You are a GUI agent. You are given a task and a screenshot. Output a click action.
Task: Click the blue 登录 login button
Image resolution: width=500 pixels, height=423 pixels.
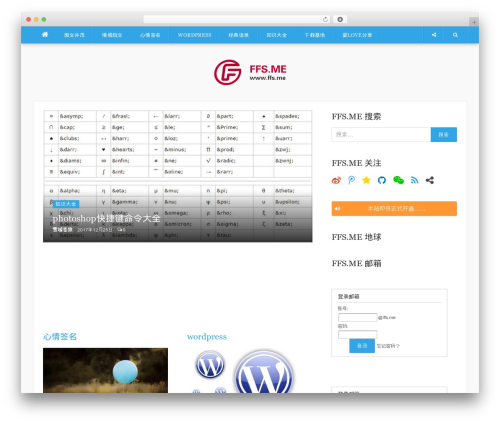click(x=362, y=346)
